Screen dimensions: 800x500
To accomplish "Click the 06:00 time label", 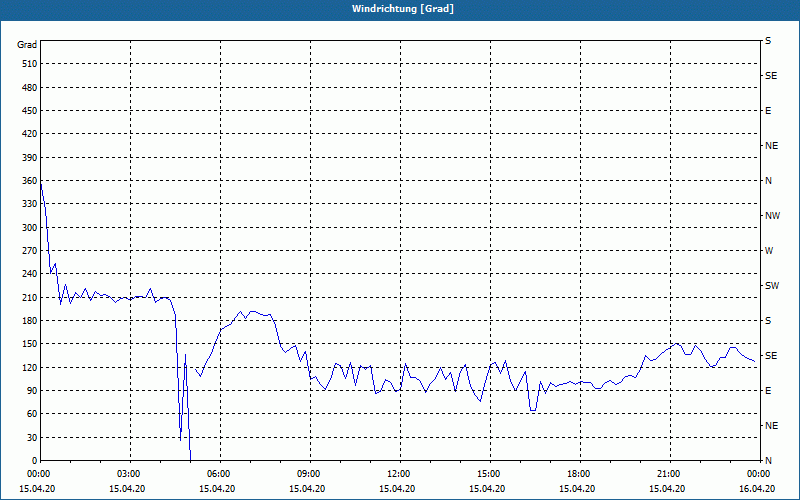I will tap(220, 473).
